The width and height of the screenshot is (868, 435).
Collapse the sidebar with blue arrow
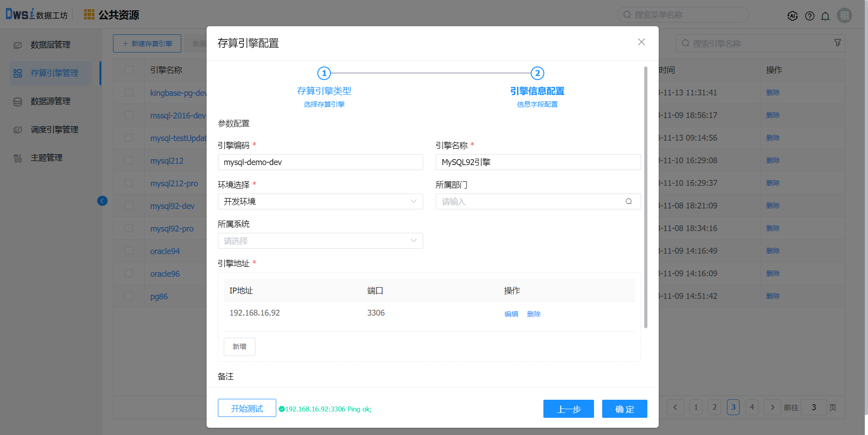point(103,201)
